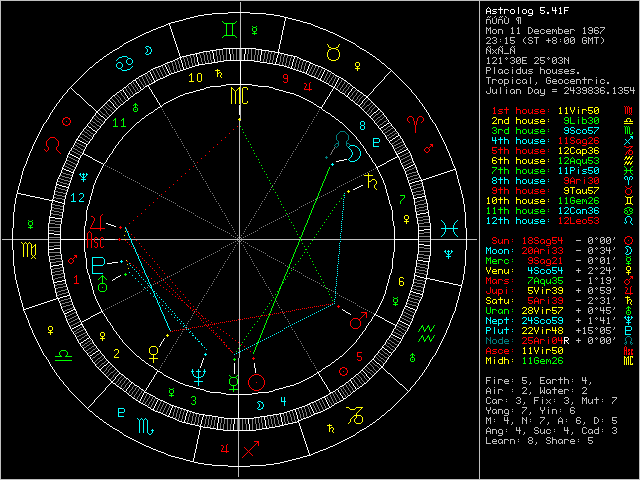Click the house number 11 in the wheel
The image size is (640, 480).
coord(119,122)
